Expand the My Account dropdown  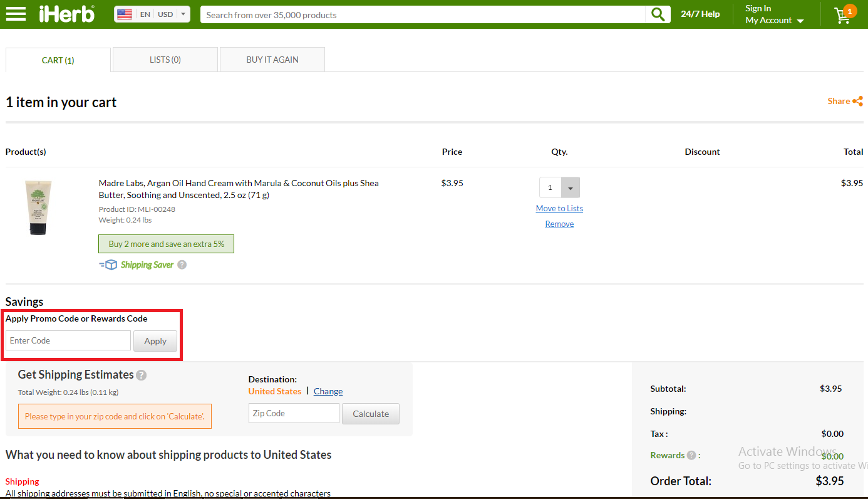[x=774, y=21]
